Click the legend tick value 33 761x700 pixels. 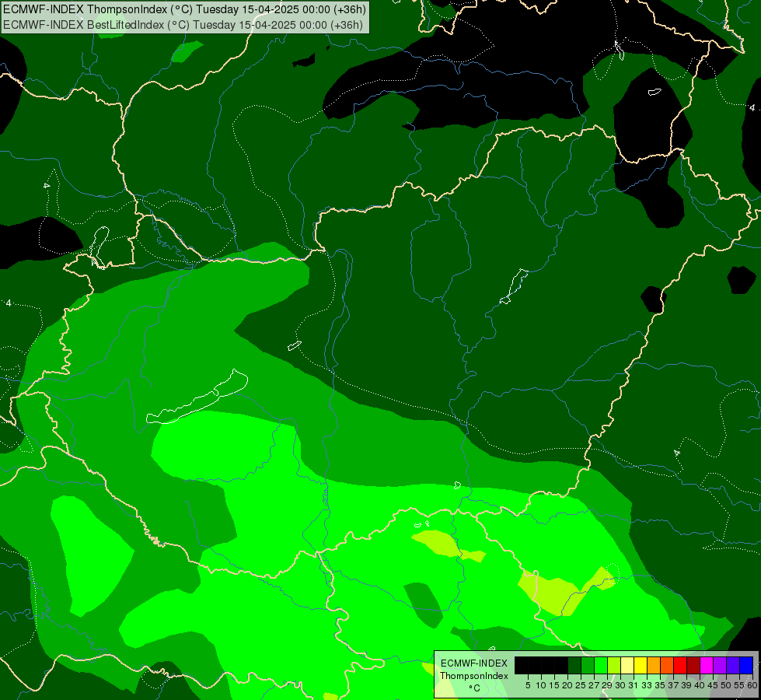click(x=647, y=685)
